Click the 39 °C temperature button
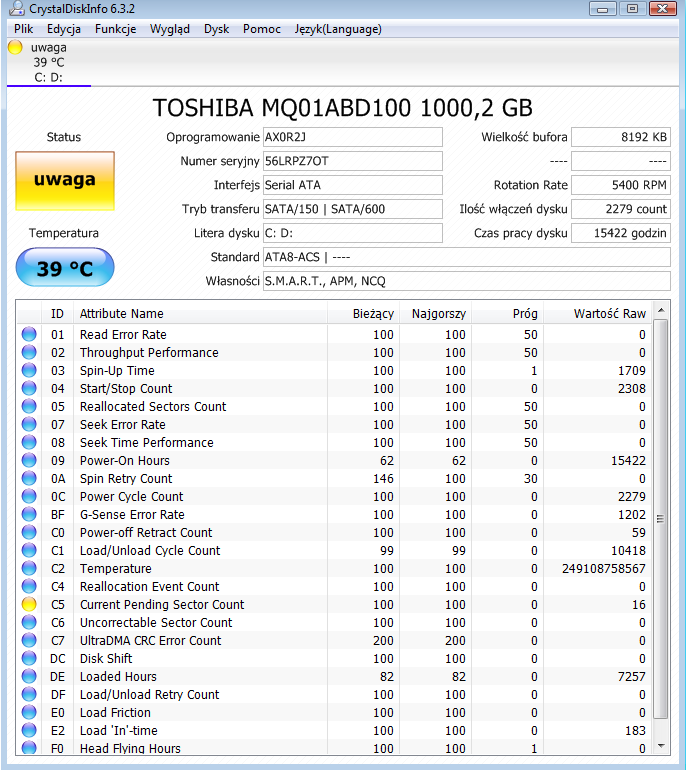 point(65,268)
